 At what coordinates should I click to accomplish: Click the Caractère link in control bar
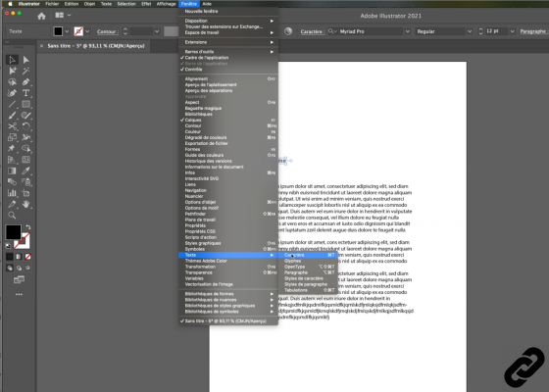tap(312, 31)
